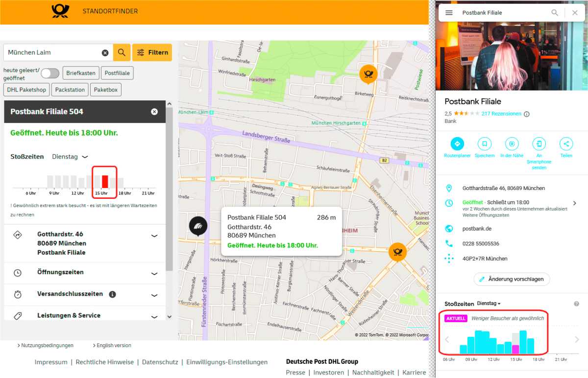
Task: Click the Deutsche Post horn logo
Action: 61,11
